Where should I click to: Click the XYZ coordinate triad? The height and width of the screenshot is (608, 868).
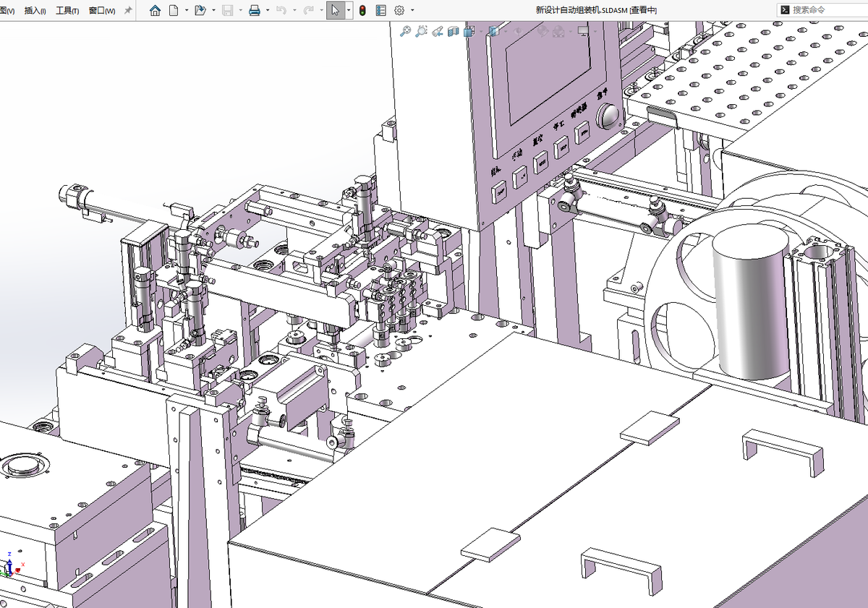point(12,564)
